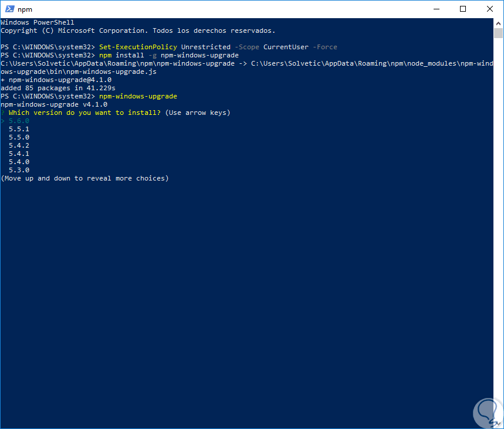Select version 5.5.1 in the list
This screenshot has width=504, height=429.
[19, 129]
